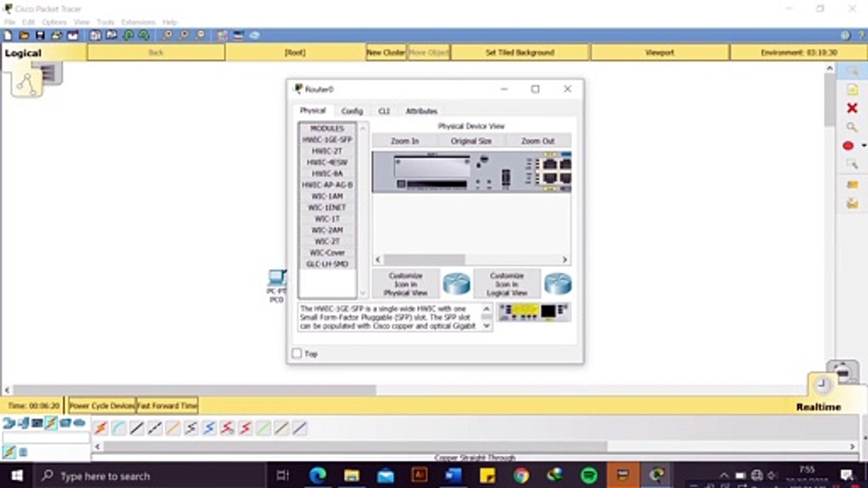Viewport: 868px width, 488px height.
Task: Choose the dashed Copper Cross-Over cable
Action: pyautogui.click(x=155, y=428)
